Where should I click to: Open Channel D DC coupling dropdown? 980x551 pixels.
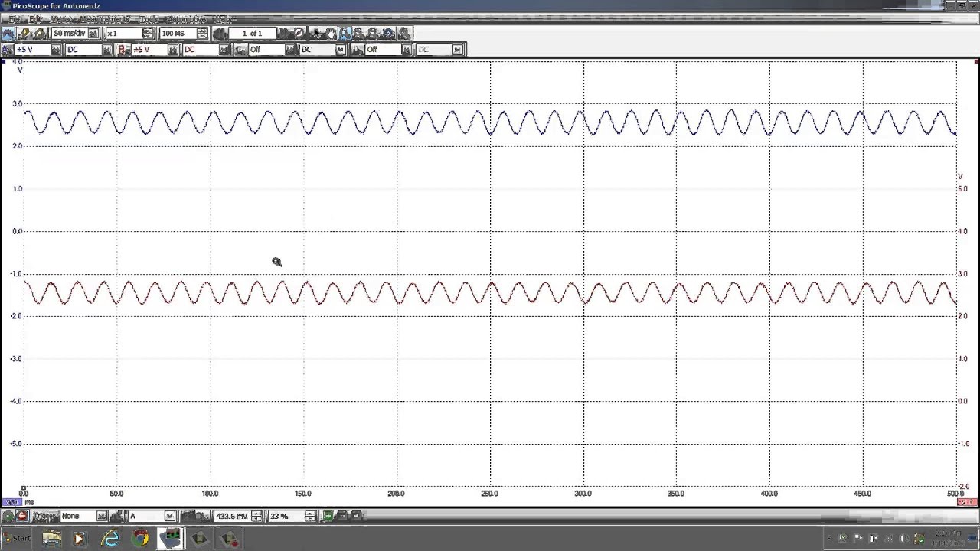pos(458,50)
